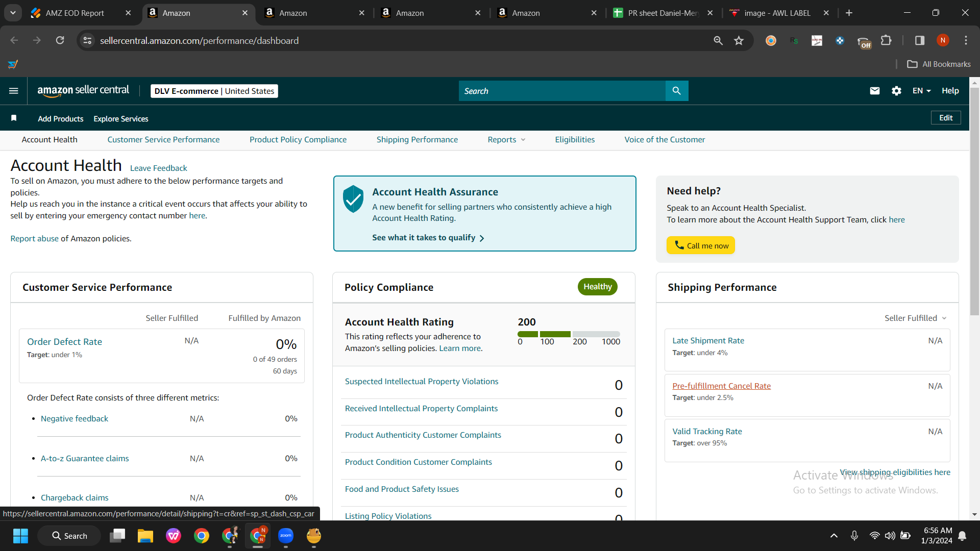Click Add Products in the favorites bar
Image resolution: width=980 pixels, height=551 pixels.
(61, 119)
